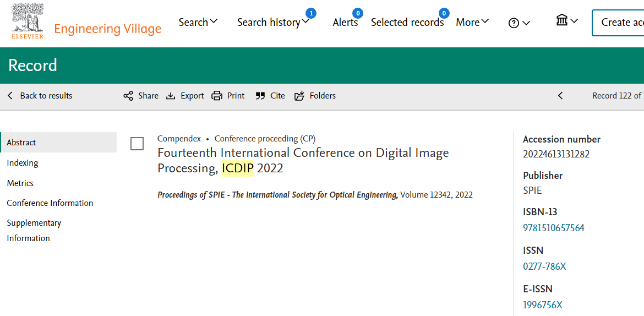The height and width of the screenshot is (316, 644).
Task: Click the Folders icon
Action: [x=299, y=96]
